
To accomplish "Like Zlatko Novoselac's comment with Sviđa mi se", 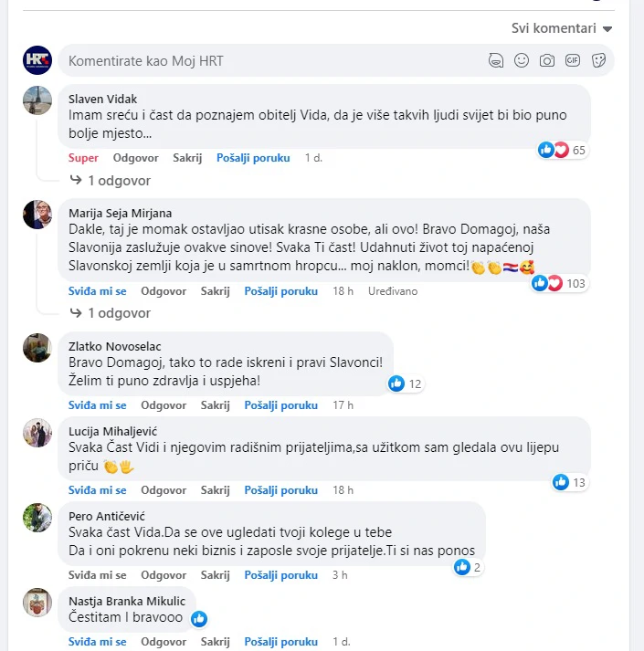I will [98, 404].
